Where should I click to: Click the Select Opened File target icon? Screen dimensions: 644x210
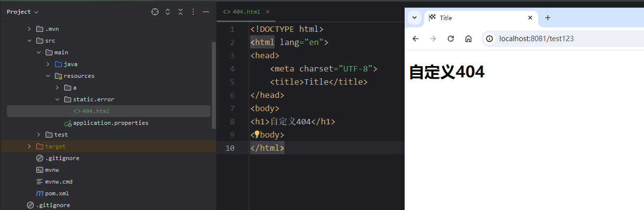(x=155, y=12)
